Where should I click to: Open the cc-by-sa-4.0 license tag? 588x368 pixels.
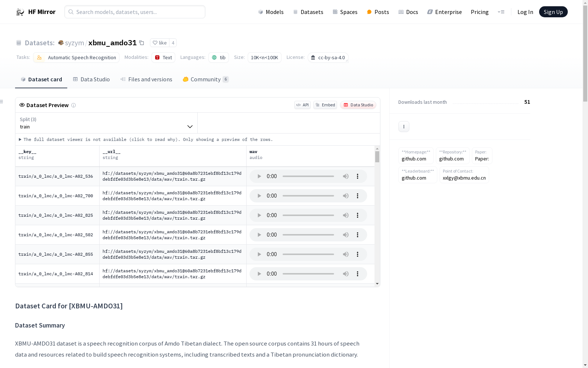point(328,57)
